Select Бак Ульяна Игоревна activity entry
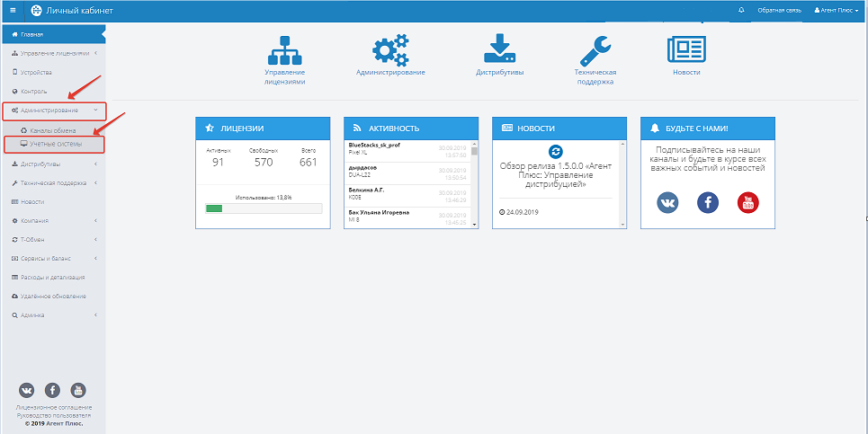This screenshot has height=434, width=868. pos(407,217)
